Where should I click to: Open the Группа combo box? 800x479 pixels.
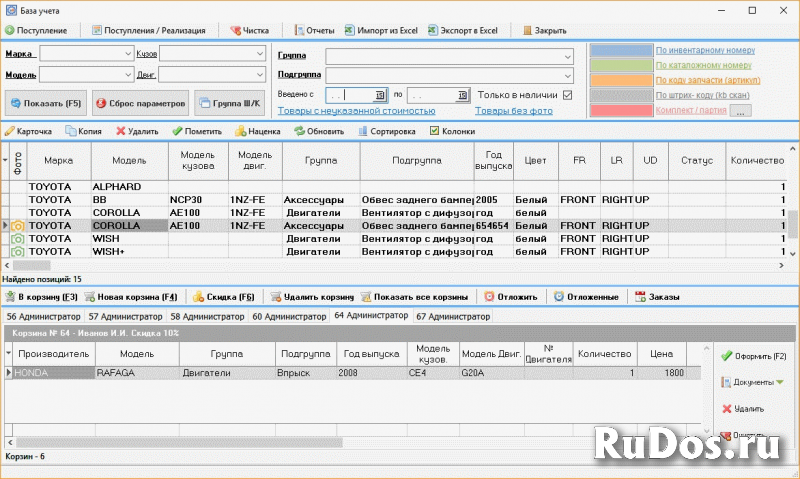point(567,56)
